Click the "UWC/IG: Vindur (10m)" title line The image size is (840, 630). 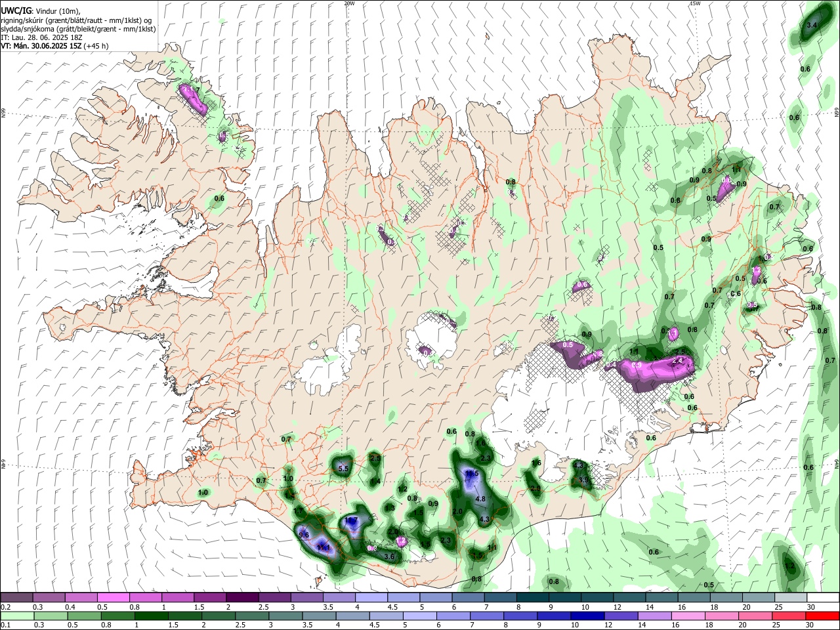point(40,11)
